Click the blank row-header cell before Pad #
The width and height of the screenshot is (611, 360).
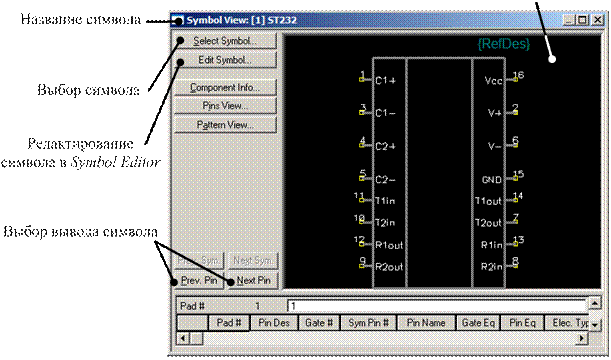pos(192,323)
